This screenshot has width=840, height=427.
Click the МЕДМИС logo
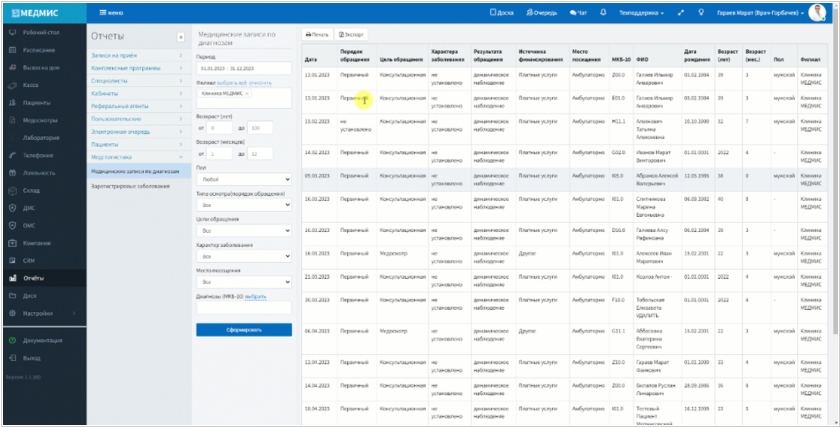click(x=35, y=13)
